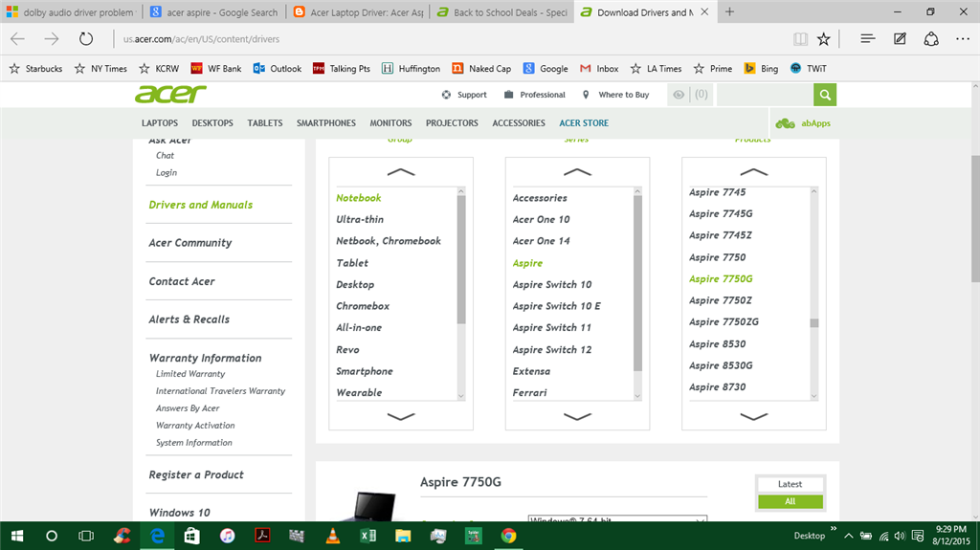Click the Cortana circle in taskbar
The width and height of the screenshot is (980, 550).
pyautogui.click(x=52, y=536)
